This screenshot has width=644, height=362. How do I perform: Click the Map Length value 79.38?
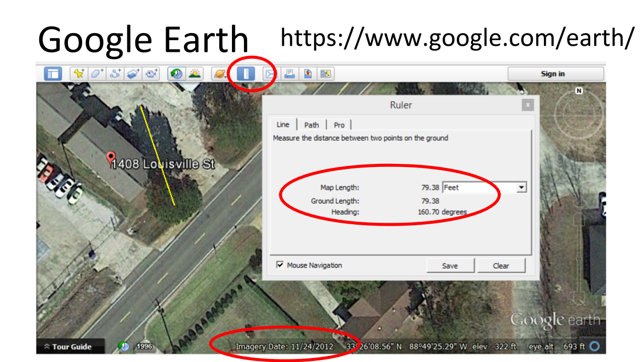pyautogui.click(x=430, y=188)
